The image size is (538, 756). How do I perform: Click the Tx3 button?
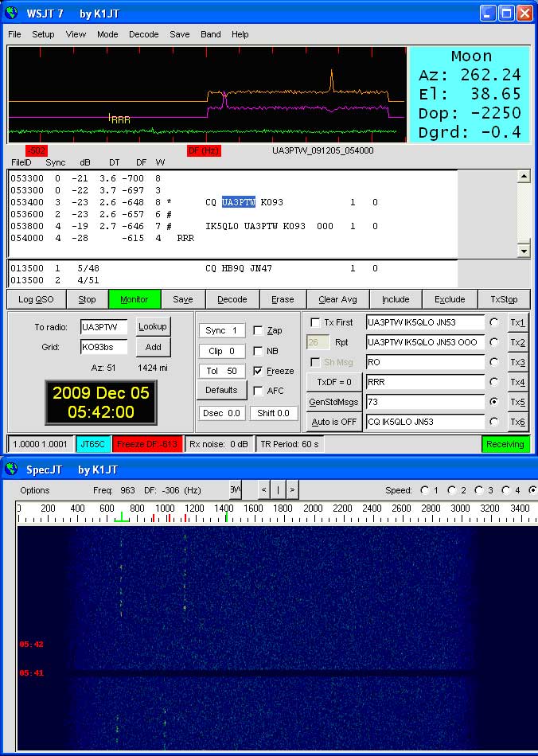coord(518,362)
